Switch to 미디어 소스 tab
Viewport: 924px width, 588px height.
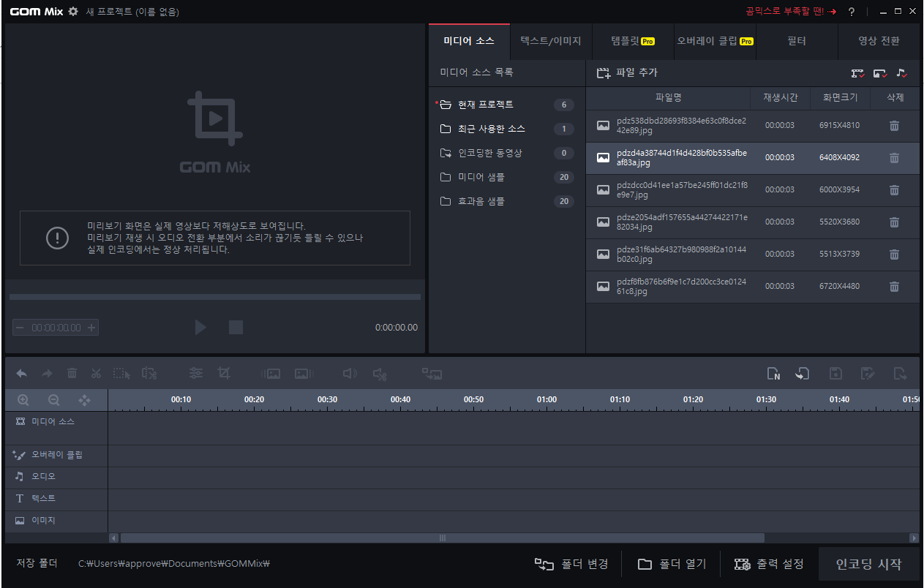click(x=469, y=42)
